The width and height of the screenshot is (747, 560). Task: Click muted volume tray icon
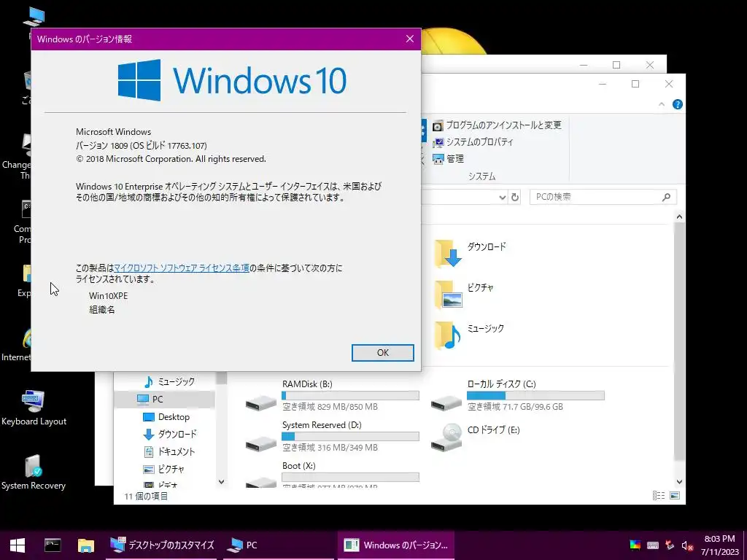click(x=687, y=545)
